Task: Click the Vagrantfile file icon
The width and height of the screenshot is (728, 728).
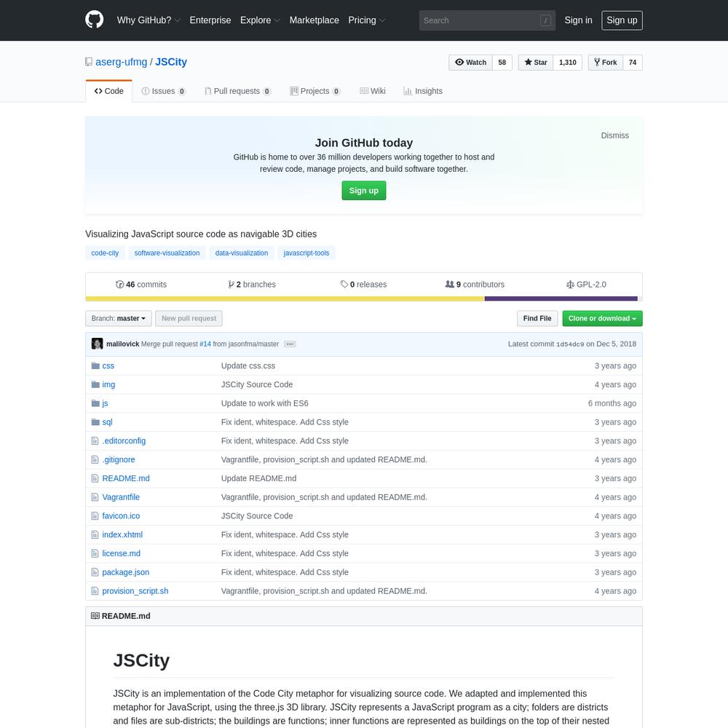Action: (95, 497)
